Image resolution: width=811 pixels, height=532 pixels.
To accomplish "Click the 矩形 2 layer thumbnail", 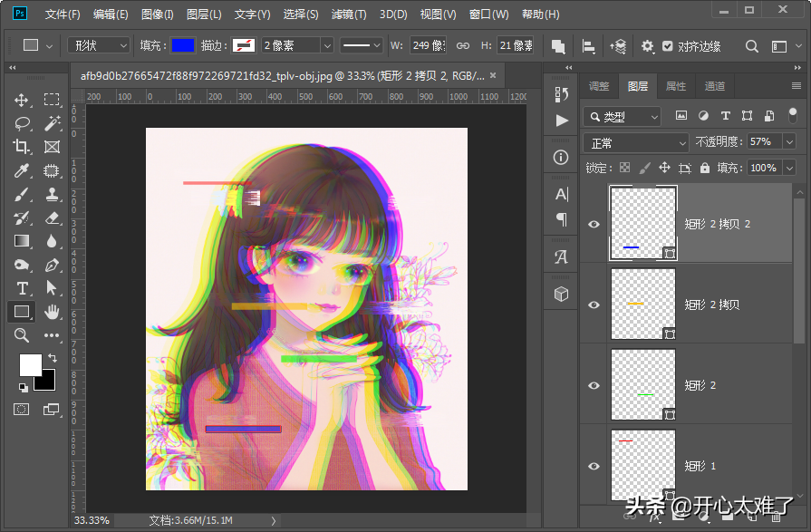I will pyautogui.click(x=643, y=385).
